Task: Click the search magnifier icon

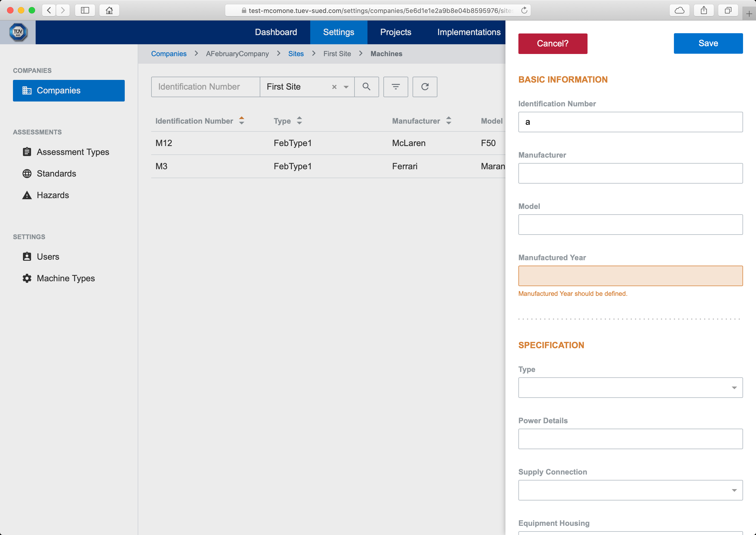Action: point(366,87)
